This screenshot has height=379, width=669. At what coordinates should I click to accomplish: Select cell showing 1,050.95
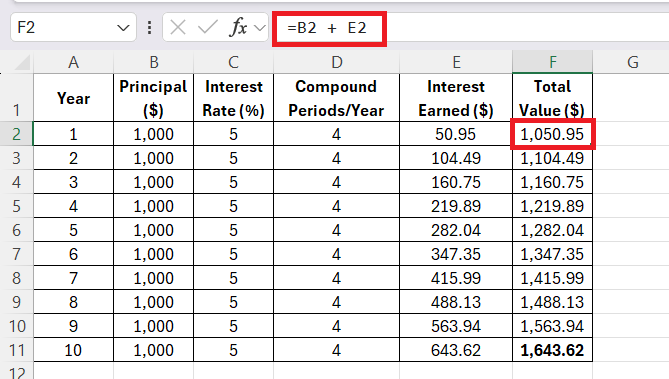pyautogui.click(x=553, y=134)
